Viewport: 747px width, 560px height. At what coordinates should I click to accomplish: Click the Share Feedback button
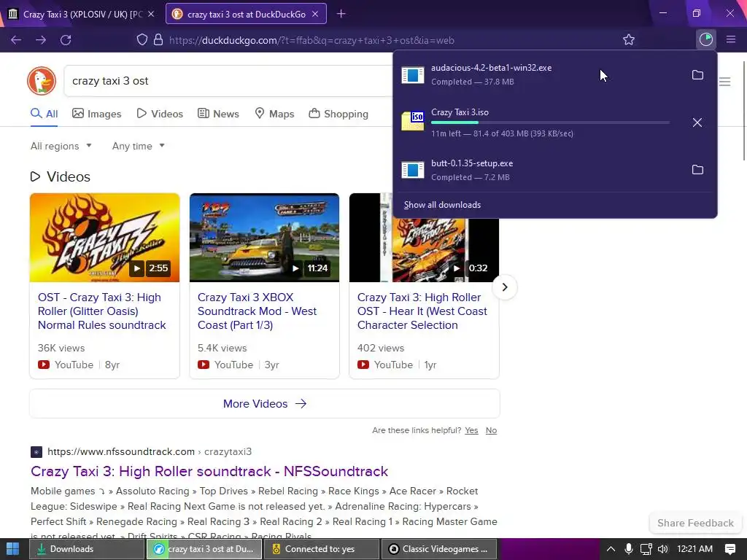(695, 523)
